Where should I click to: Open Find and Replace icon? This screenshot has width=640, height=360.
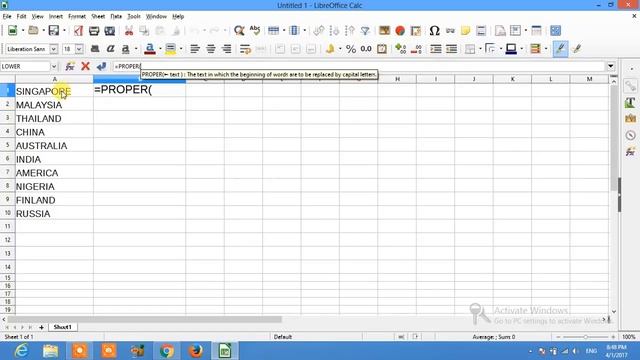click(x=239, y=31)
